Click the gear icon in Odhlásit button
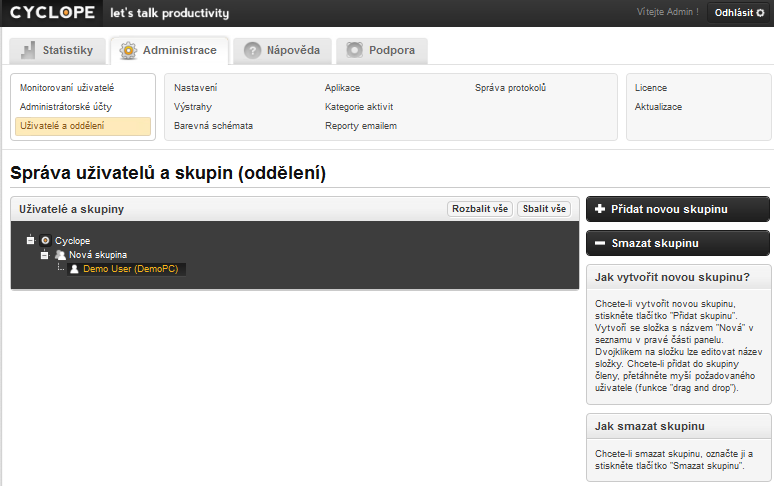Image resolution: width=774 pixels, height=486 pixels. (760, 13)
